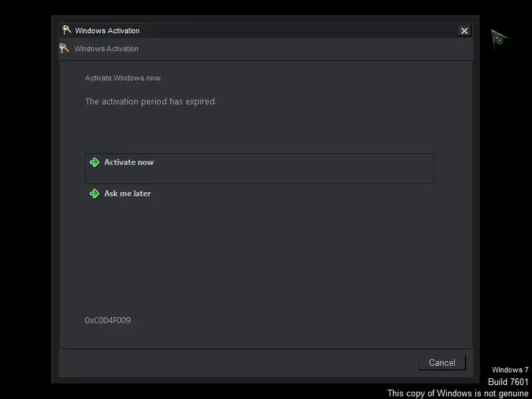Click the keys icon in the header row
This screenshot has height=399, width=532.
point(64,49)
